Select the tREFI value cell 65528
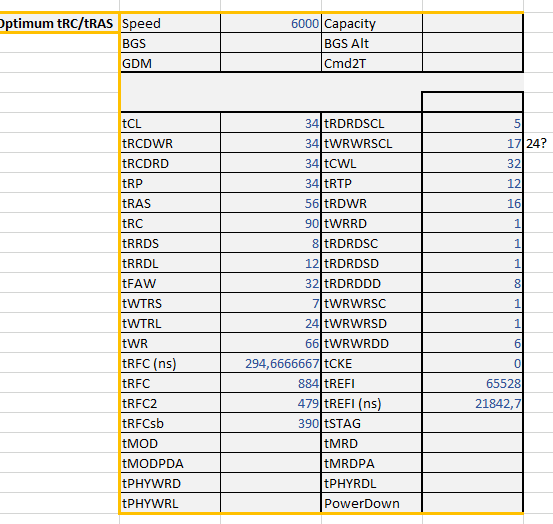 tap(472, 383)
